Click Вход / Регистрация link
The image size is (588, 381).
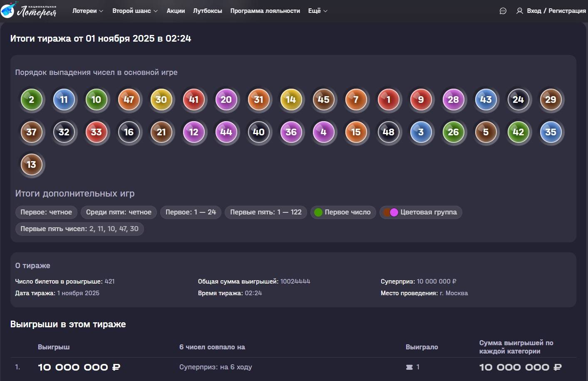556,11
